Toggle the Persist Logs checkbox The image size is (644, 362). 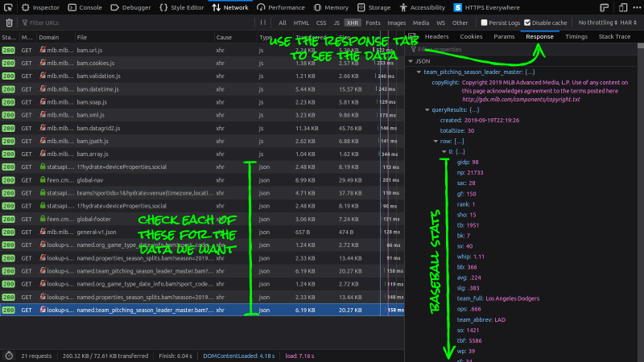click(x=484, y=23)
